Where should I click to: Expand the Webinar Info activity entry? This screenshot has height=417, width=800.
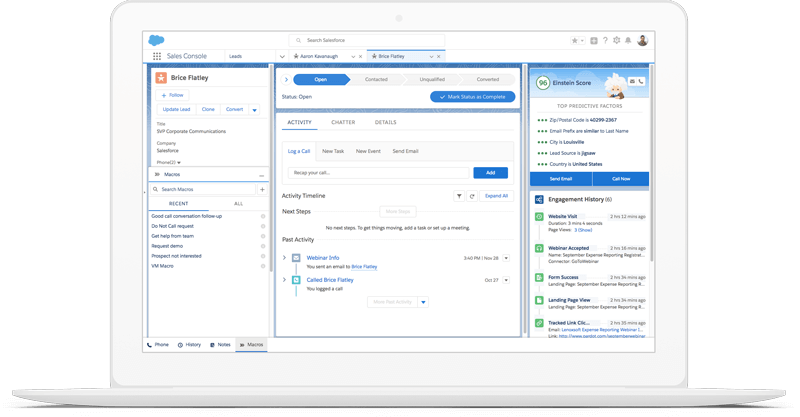(x=285, y=258)
